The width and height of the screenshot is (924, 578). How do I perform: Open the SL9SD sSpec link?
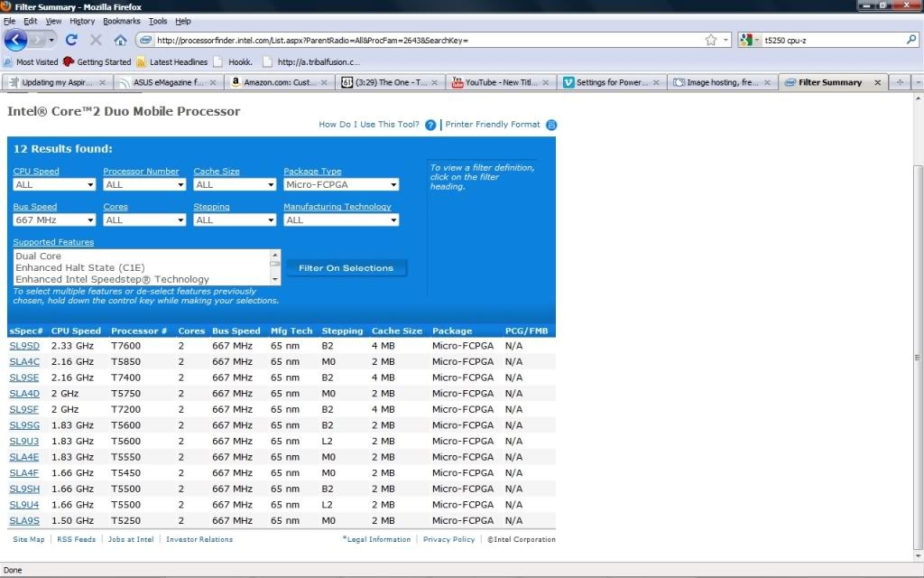[24, 346]
